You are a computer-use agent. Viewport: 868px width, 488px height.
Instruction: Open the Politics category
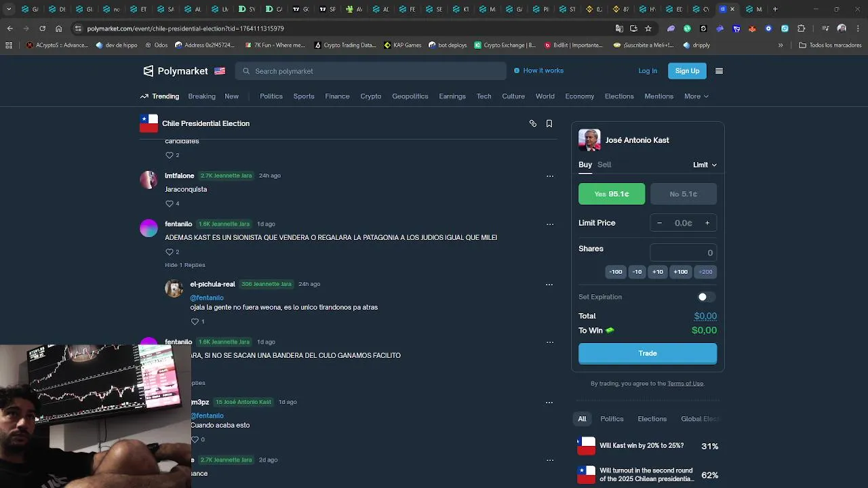271,96
